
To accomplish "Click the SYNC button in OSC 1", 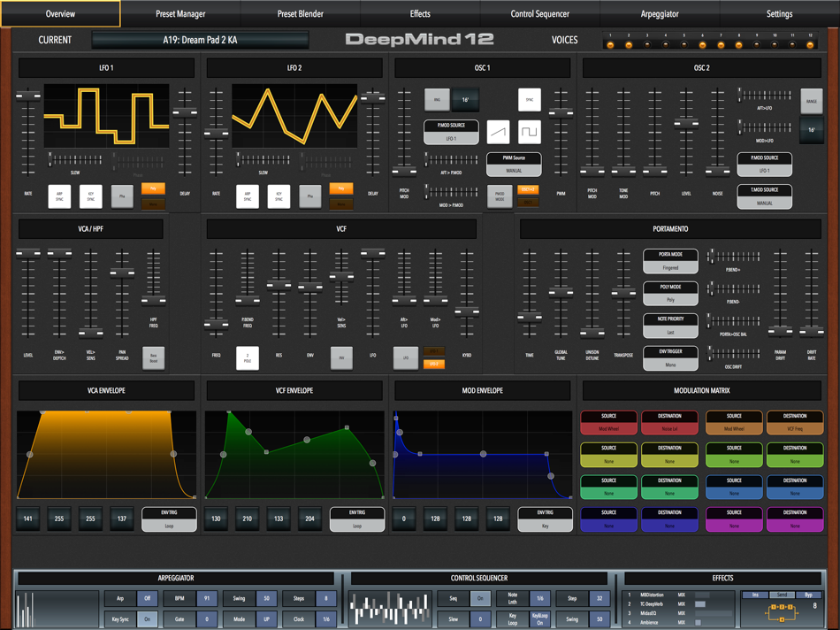I will (529, 99).
